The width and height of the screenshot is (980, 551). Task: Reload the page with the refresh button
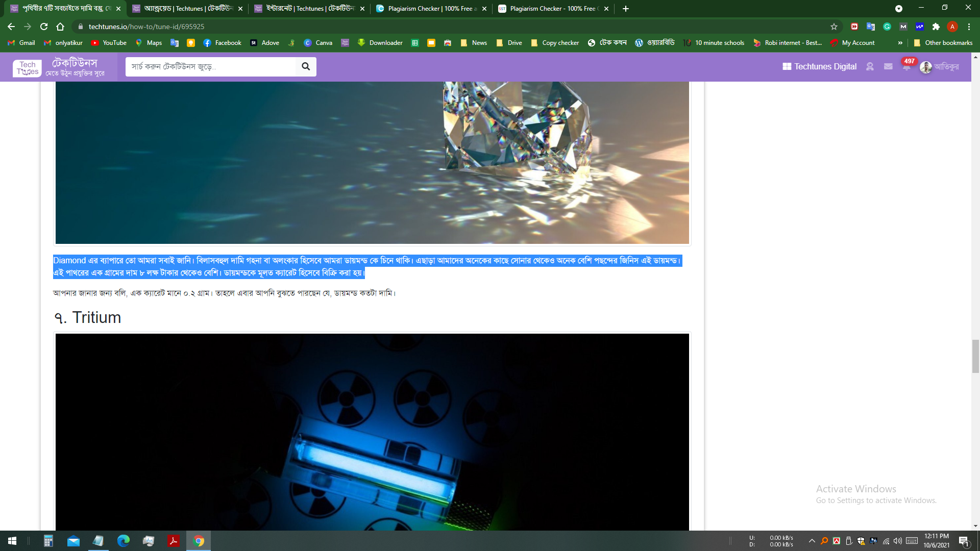point(44,27)
